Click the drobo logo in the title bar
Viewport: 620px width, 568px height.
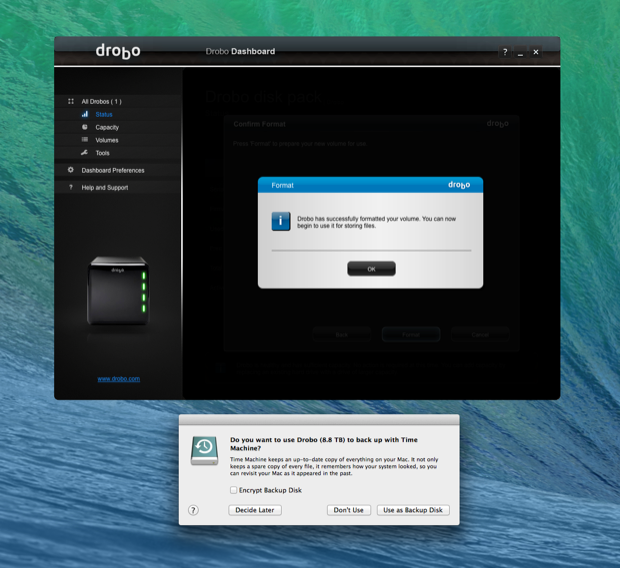[118, 51]
